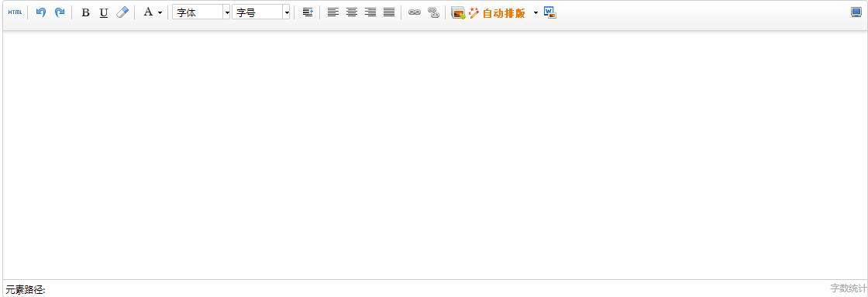The image size is (868, 297).
Task: Run 自动排版 auto typeset
Action: 497,13
